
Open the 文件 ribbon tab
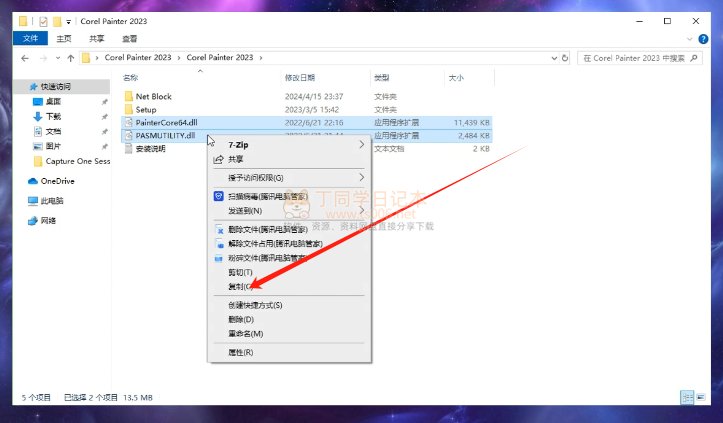pos(30,39)
